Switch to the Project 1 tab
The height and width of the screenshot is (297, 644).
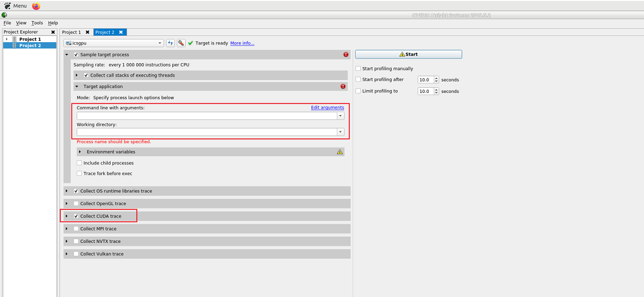pyautogui.click(x=72, y=32)
